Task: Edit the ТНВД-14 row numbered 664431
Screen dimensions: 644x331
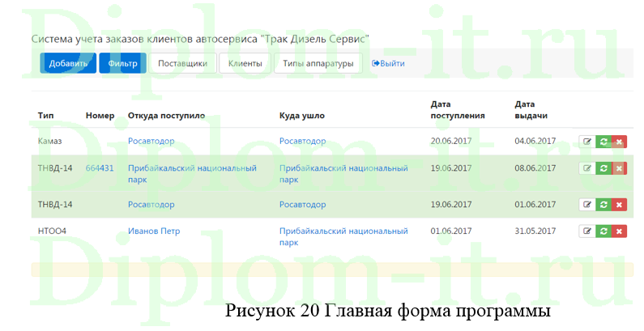Action: [x=587, y=168]
